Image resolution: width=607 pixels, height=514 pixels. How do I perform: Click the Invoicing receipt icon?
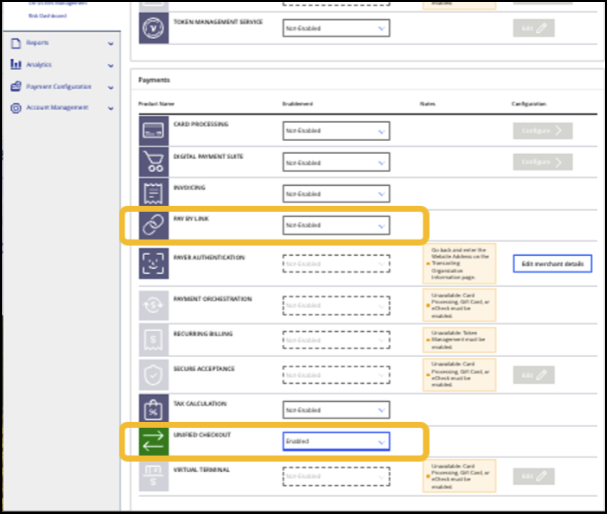pyautogui.click(x=154, y=193)
